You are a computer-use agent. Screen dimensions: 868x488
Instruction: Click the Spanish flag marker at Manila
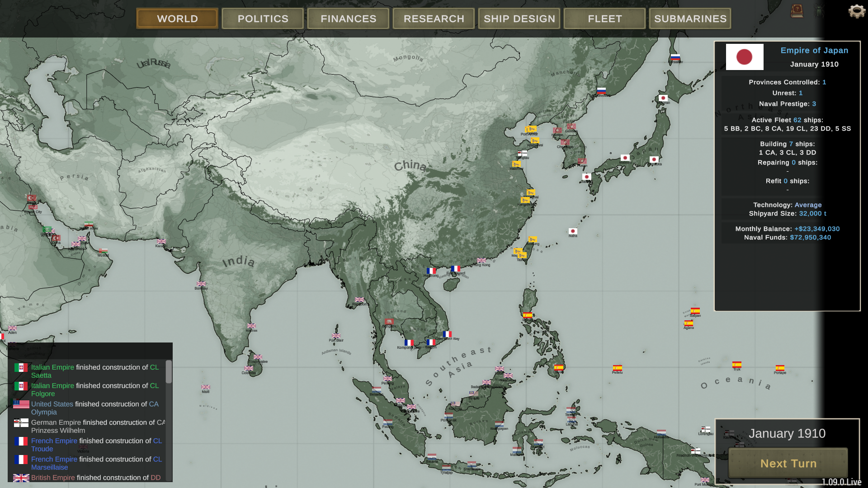point(528,315)
